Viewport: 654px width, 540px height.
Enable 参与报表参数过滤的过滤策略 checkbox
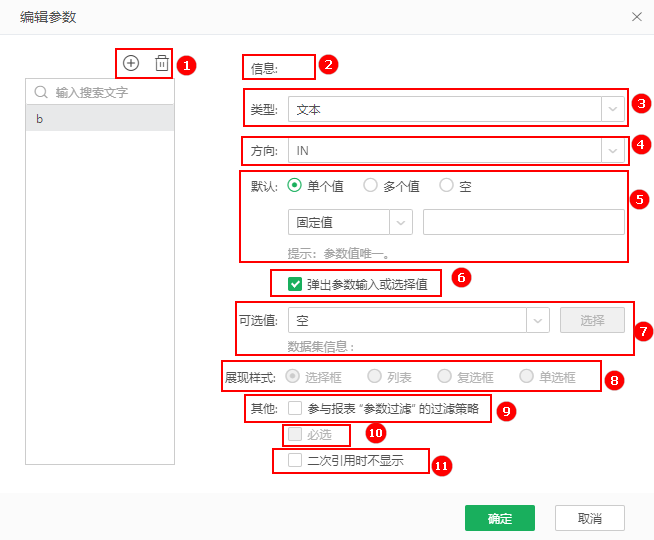(x=295, y=408)
